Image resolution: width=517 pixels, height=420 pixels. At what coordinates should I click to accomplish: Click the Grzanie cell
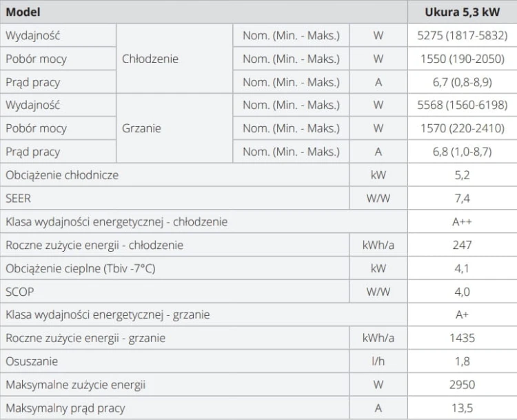point(174,128)
